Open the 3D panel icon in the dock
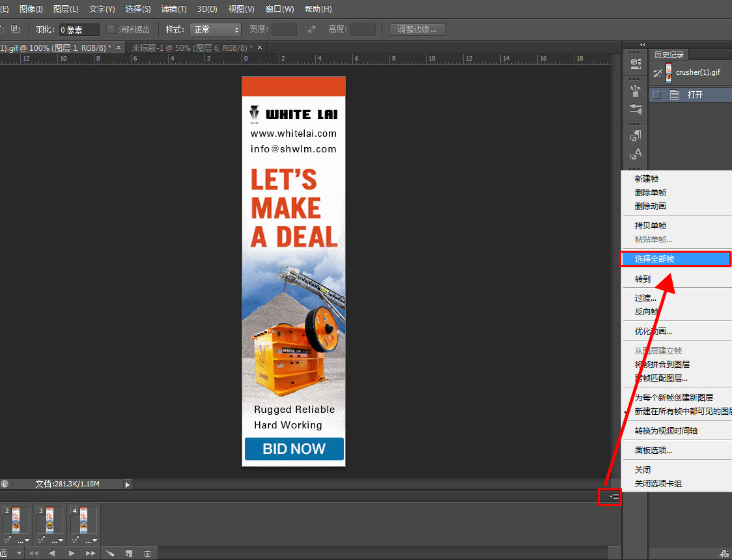This screenshot has width=732, height=560. coord(636,63)
